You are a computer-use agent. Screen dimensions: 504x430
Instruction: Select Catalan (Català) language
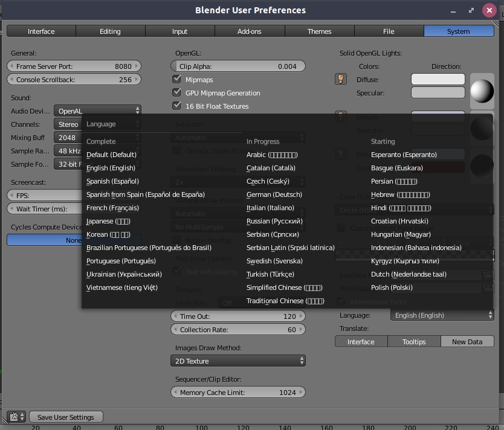[x=271, y=168]
